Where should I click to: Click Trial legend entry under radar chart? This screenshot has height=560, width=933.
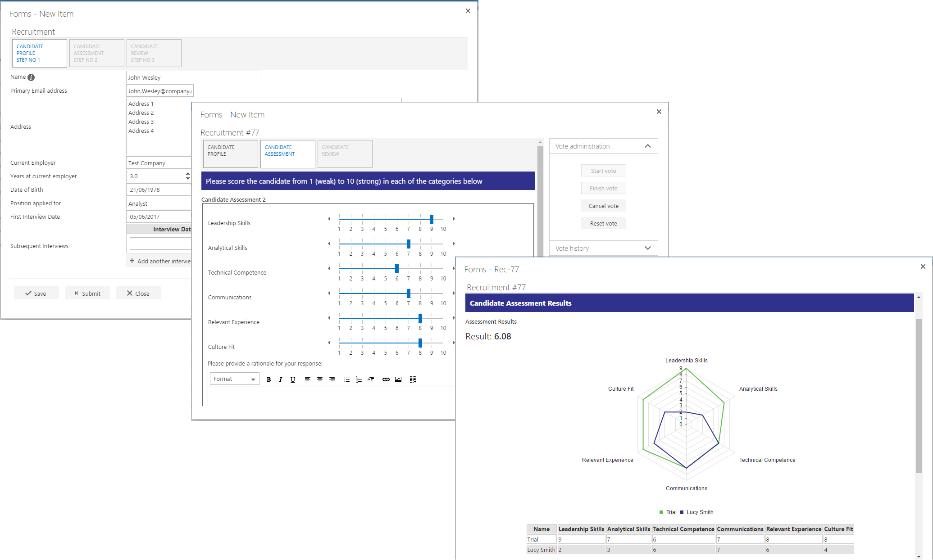click(668, 512)
